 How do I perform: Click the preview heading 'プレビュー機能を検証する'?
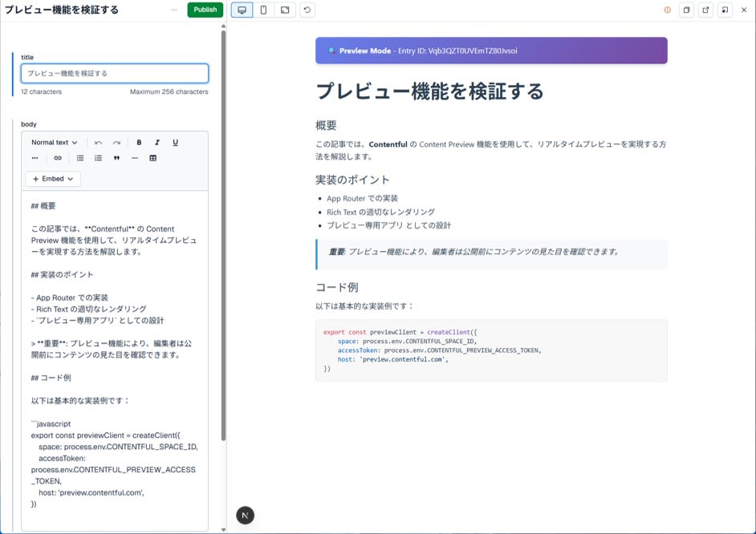point(429,91)
